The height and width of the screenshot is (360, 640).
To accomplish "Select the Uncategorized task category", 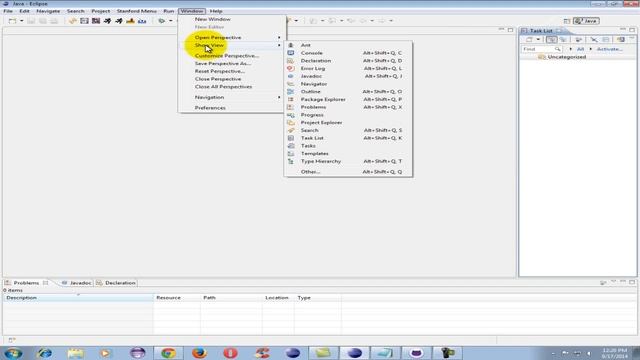I will [566, 57].
